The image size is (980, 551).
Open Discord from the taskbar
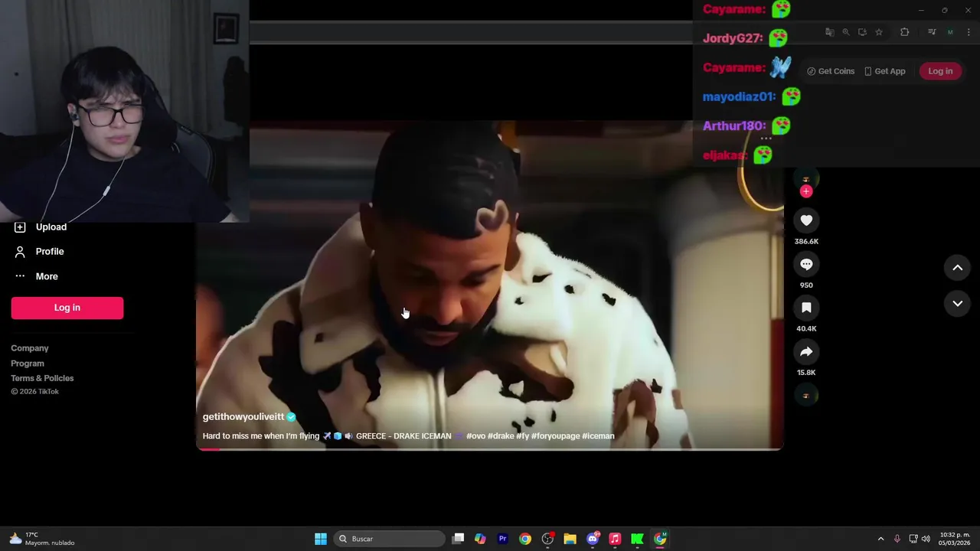pyautogui.click(x=593, y=539)
